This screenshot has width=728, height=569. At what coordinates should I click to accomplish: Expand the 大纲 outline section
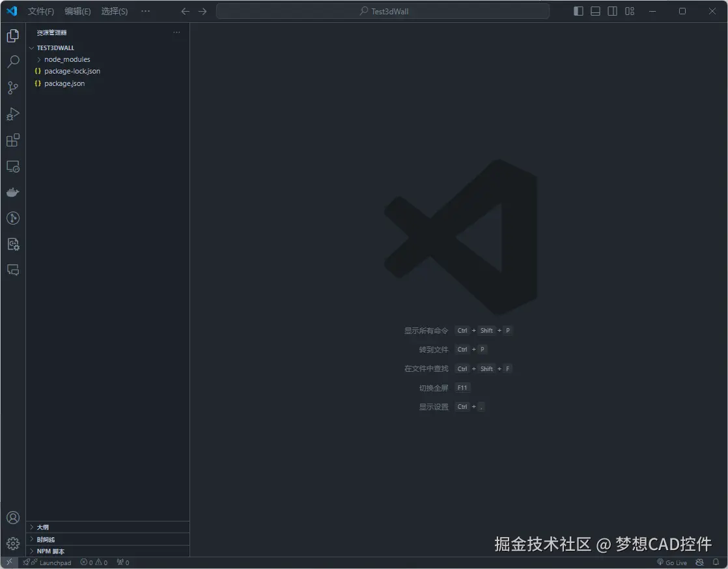click(107, 527)
